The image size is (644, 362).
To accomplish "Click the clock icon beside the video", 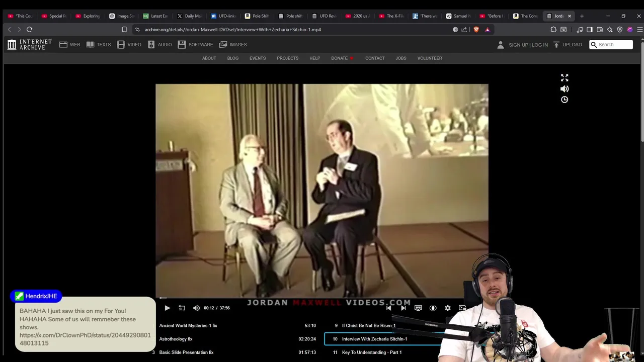I will (x=565, y=100).
